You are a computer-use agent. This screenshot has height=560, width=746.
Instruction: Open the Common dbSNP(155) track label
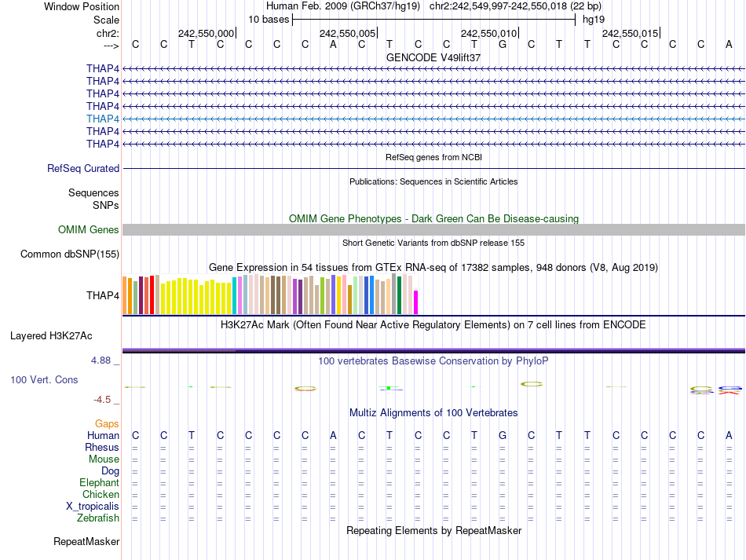(70, 254)
